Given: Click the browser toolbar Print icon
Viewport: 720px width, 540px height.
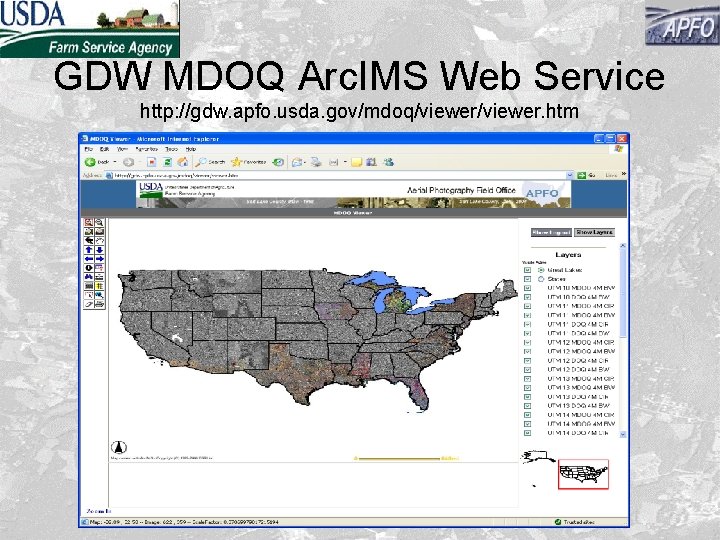Looking at the screenshot, I should 316,162.
